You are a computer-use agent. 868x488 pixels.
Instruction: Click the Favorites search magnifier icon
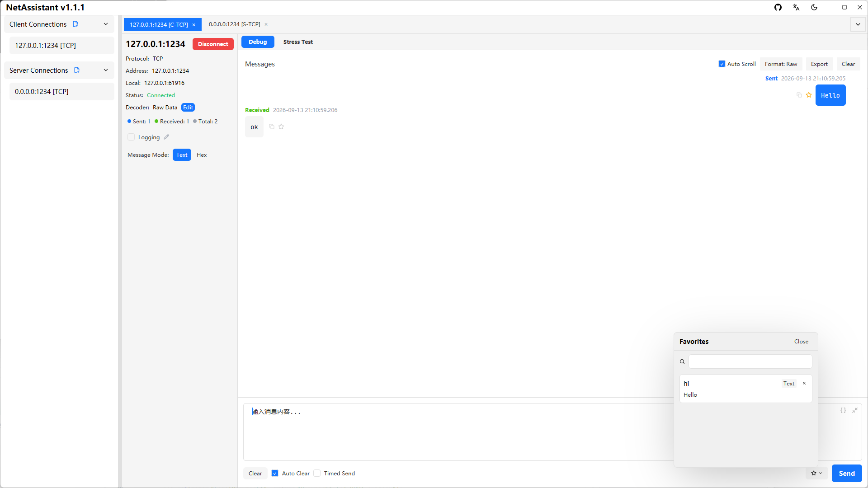(682, 361)
